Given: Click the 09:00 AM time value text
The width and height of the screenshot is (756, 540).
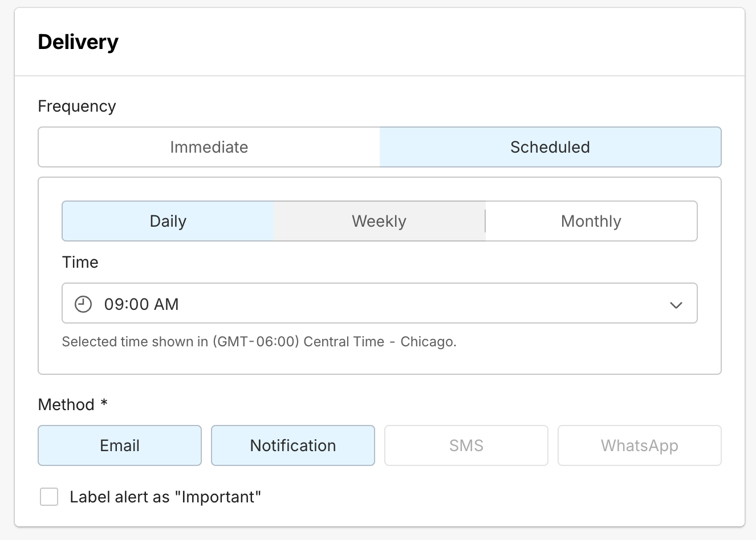Looking at the screenshot, I should [141, 304].
